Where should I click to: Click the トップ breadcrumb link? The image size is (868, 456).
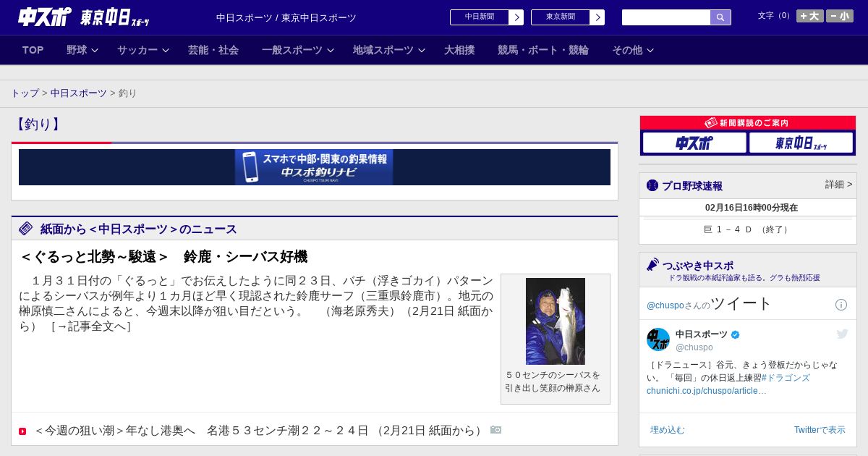click(x=25, y=93)
